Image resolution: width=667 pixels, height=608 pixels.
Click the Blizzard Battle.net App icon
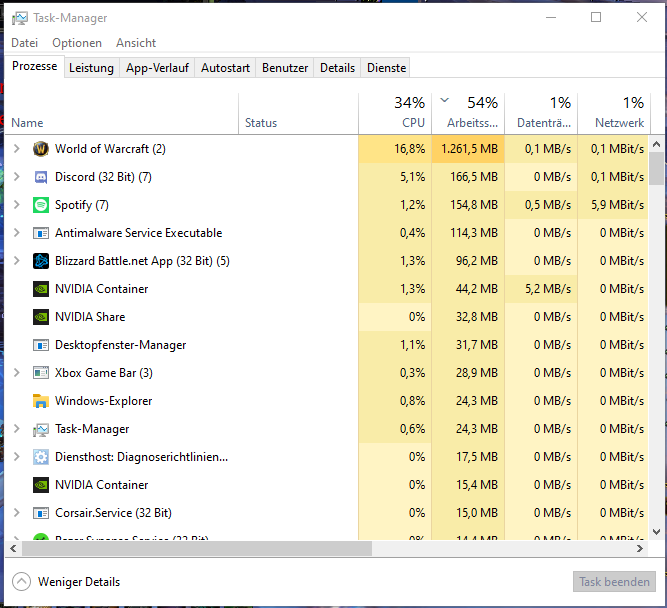[x=41, y=261]
